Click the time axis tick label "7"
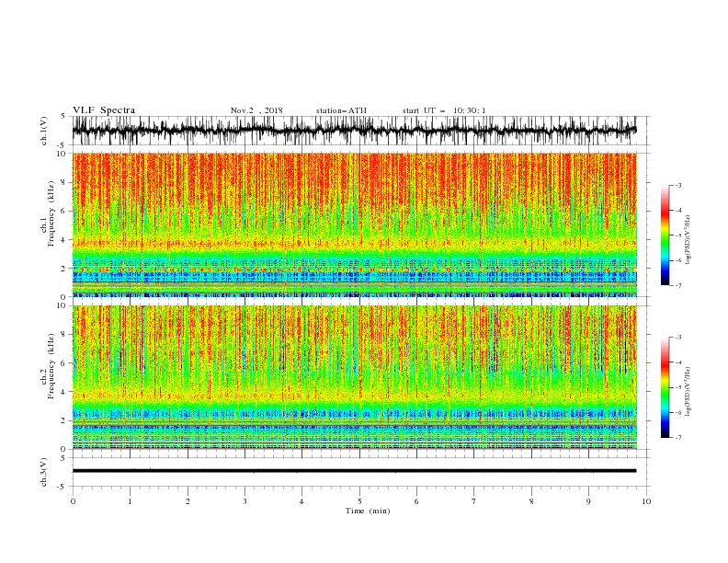The height and width of the screenshot is (563, 728). click(474, 501)
